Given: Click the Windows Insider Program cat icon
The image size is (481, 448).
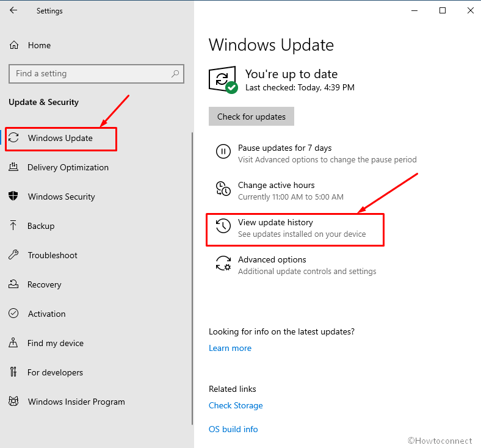Looking at the screenshot, I should tap(13, 401).
